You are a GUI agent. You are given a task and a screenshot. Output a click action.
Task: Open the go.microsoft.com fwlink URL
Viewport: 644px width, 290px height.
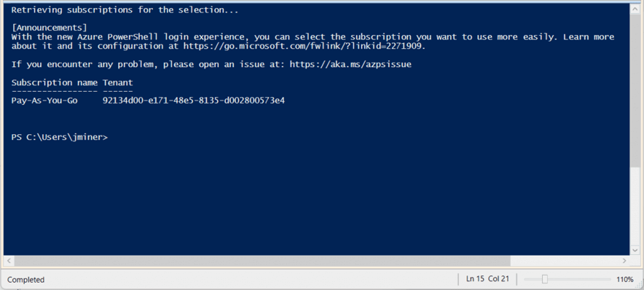tap(304, 46)
